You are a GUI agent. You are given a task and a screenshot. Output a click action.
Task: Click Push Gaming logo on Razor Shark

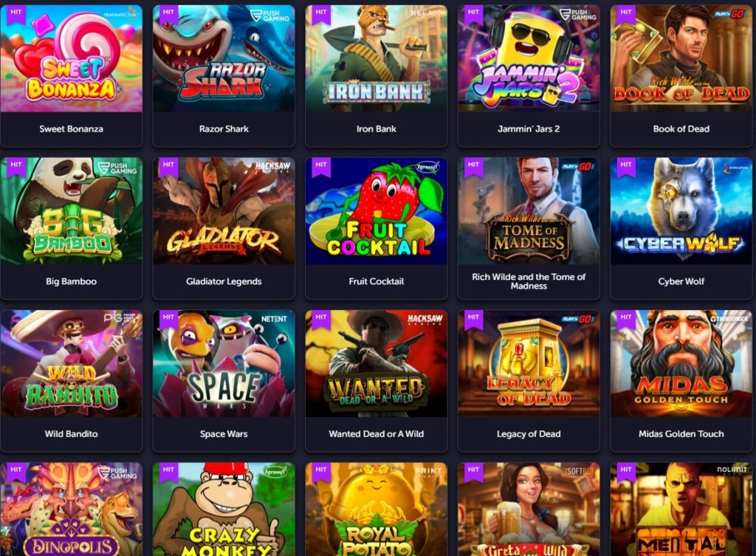pyautogui.click(x=270, y=15)
